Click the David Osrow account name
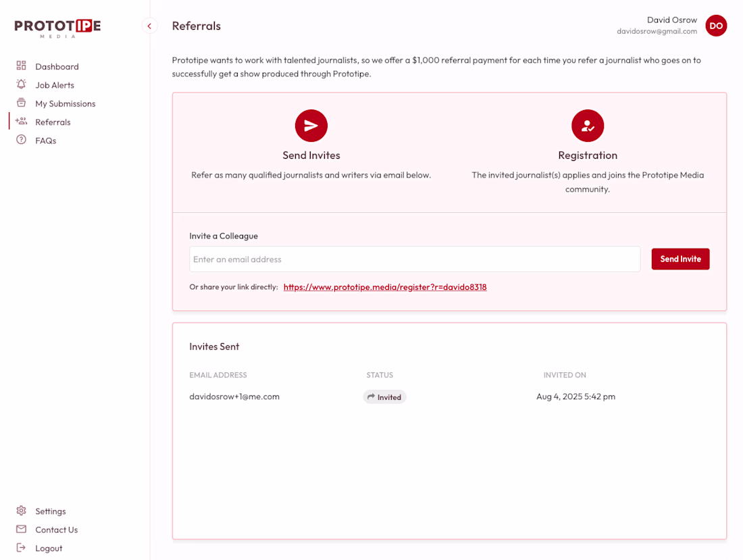The image size is (743, 560). tap(672, 20)
